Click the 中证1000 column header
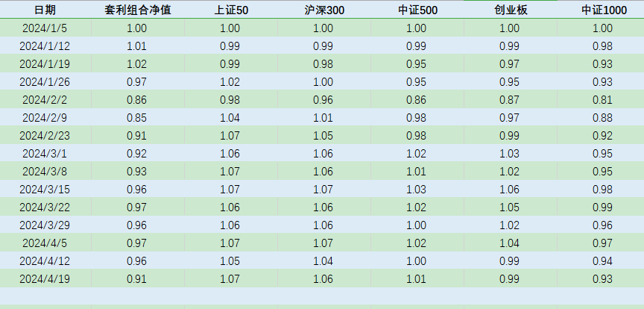644x309 pixels. tap(602, 10)
